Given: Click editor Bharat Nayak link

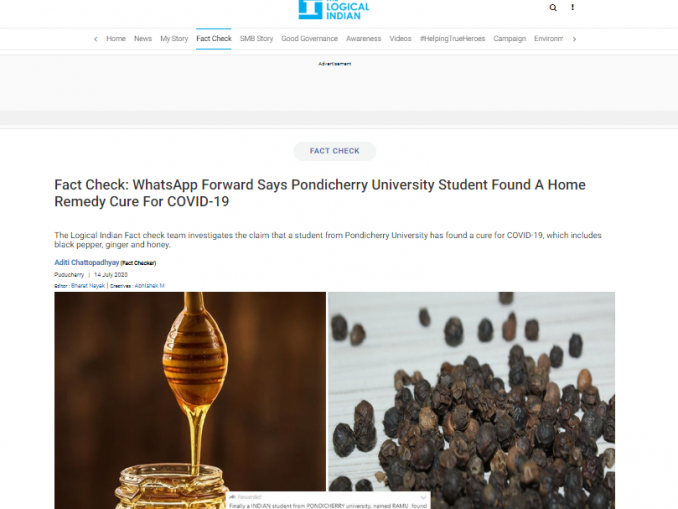Looking at the screenshot, I should pos(88,286).
